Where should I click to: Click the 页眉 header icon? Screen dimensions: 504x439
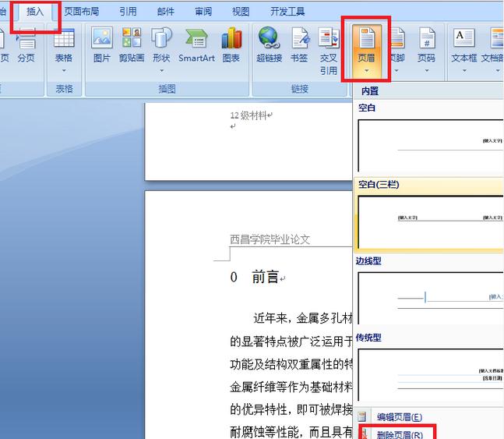366,38
